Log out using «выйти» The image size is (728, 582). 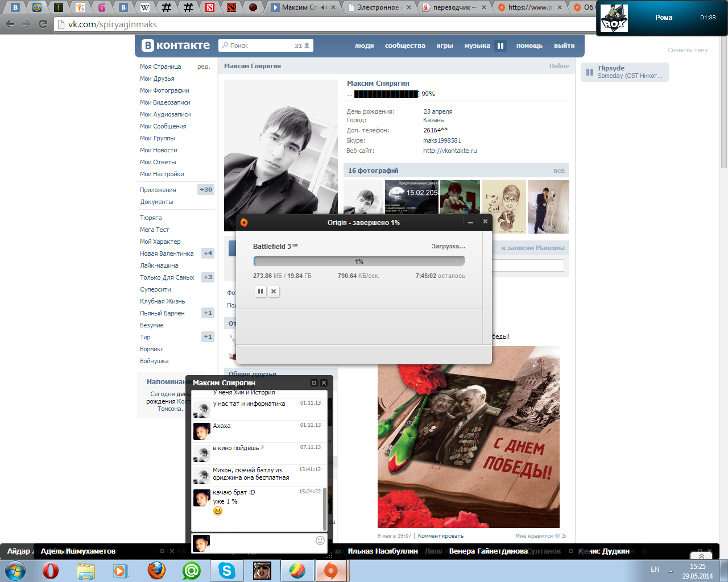coord(564,46)
